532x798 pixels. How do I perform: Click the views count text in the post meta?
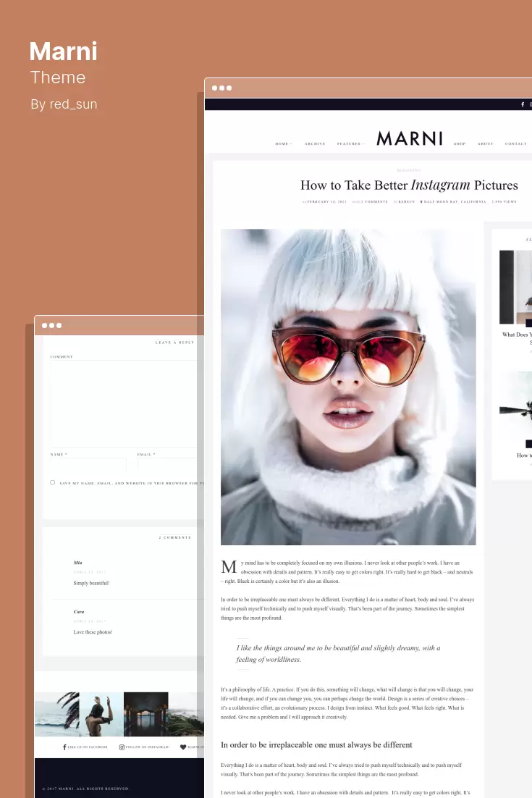point(504,201)
